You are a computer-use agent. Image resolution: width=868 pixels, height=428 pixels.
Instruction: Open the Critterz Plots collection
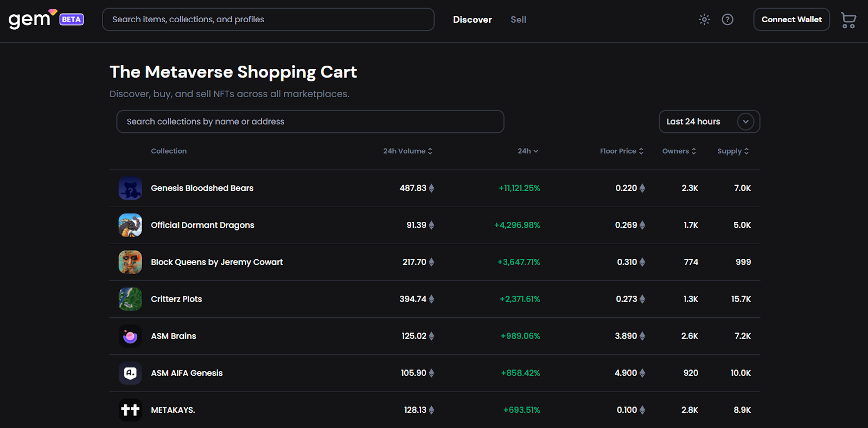pyautogui.click(x=176, y=299)
